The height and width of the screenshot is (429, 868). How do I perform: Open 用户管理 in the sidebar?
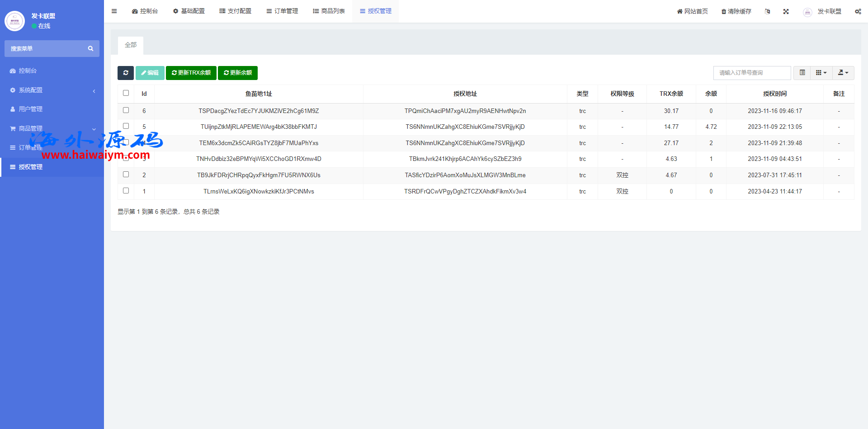pos(31,109)
